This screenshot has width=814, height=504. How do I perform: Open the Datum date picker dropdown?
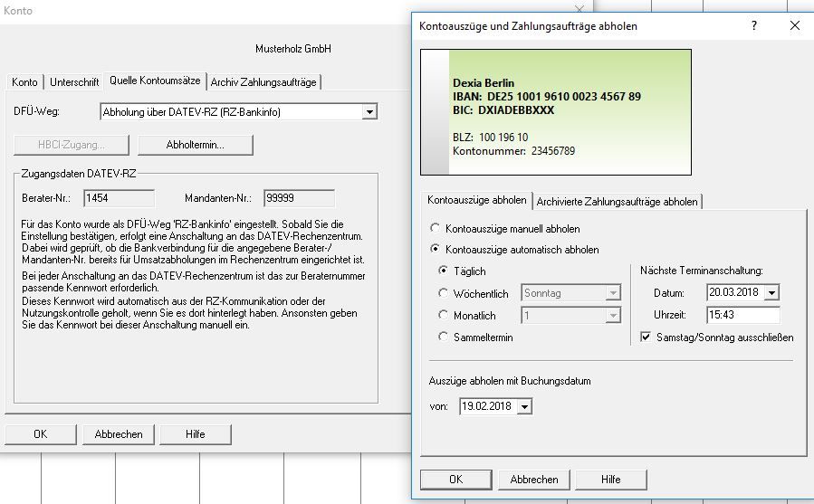pyautogui.click(x=771, y=292)
